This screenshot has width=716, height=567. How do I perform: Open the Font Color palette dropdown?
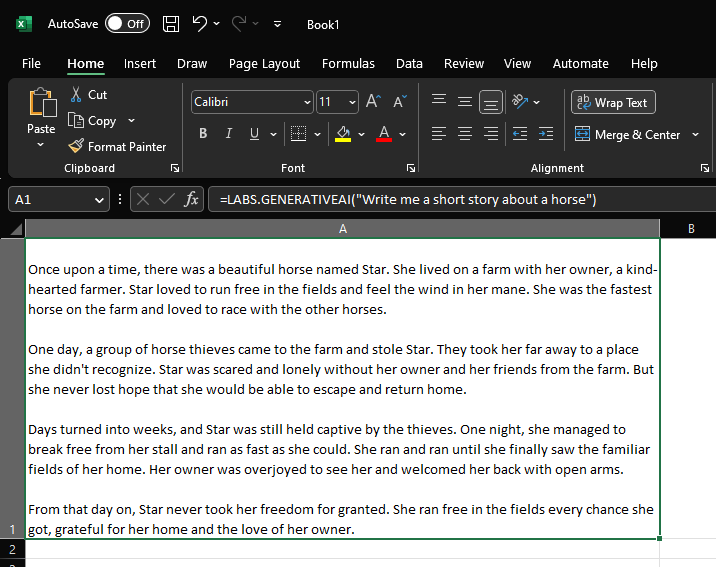pos(403,134)
